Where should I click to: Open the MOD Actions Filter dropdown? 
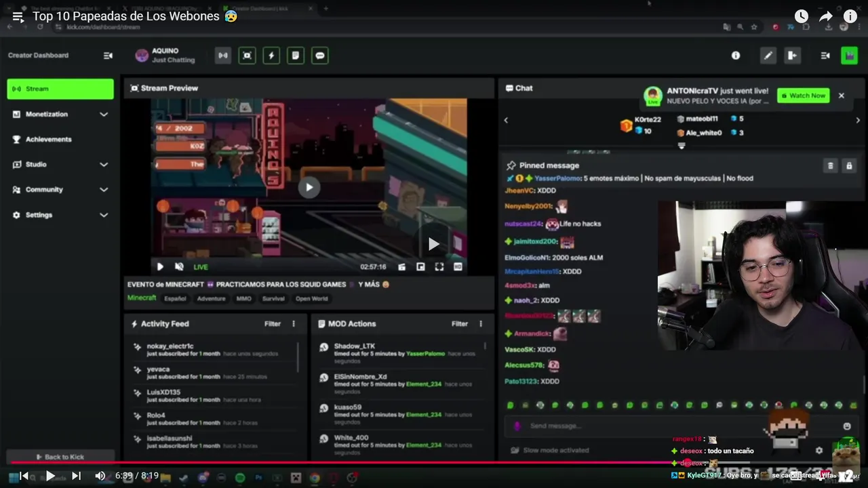pos(460,324)
